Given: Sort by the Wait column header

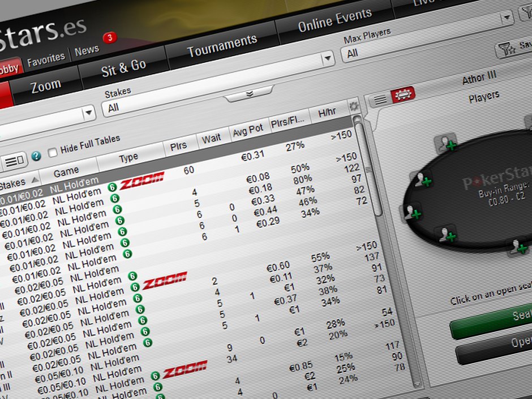Looking at the screenshot, I should 211,139.
